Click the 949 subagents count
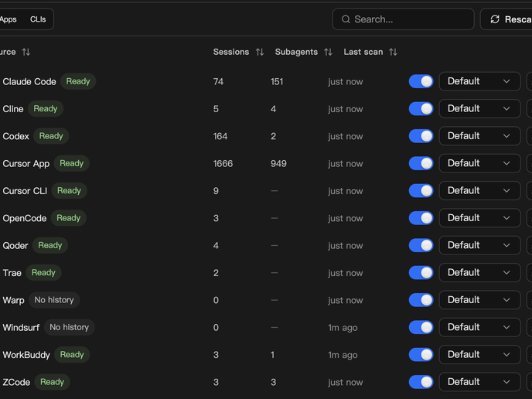The image size is (532, 399). click(x=278, y=163)
